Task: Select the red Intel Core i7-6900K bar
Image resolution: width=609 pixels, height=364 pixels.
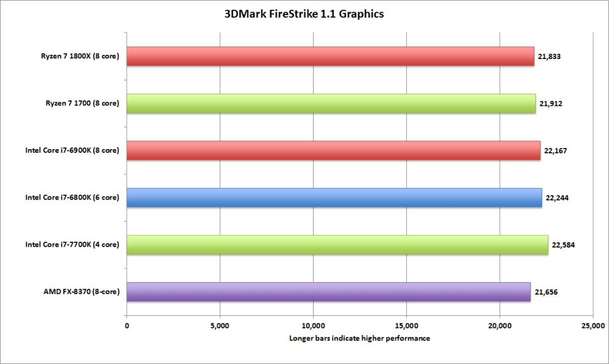Action: click(334, 150)
